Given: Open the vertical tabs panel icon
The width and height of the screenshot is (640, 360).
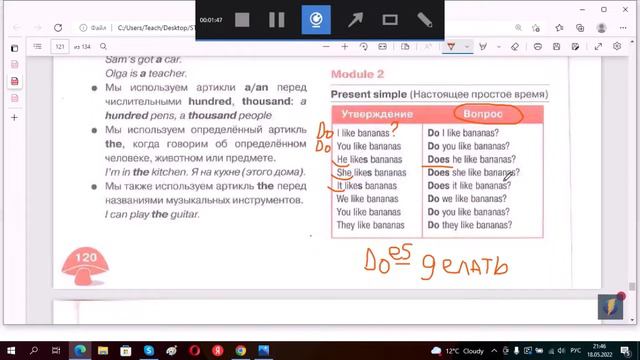Looking at the screenshot, I should click(14, 49).
